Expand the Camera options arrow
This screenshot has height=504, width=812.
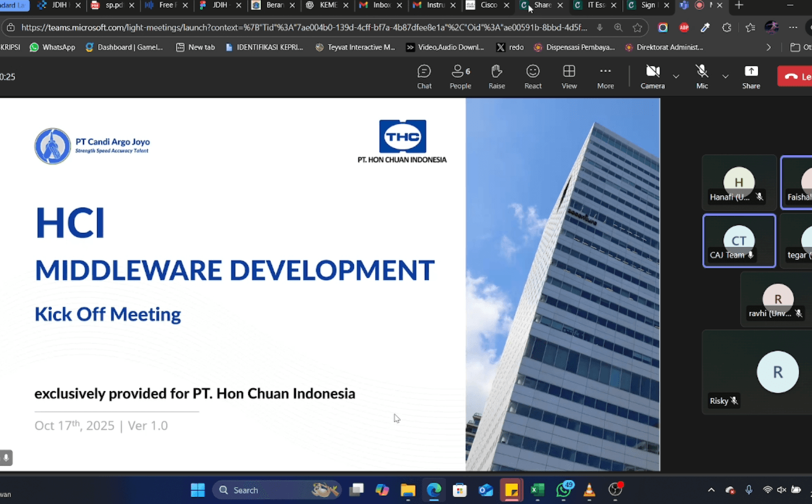(x=676, y=76)
